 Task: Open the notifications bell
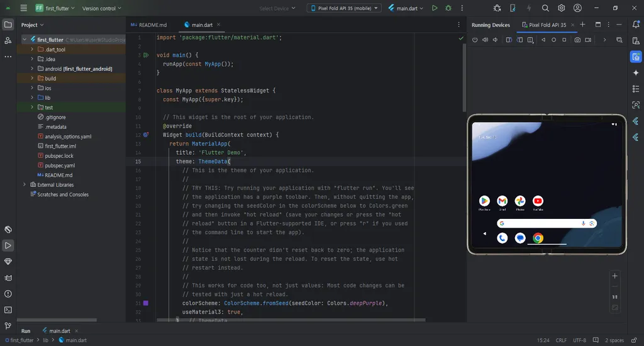tap(636, 25)
